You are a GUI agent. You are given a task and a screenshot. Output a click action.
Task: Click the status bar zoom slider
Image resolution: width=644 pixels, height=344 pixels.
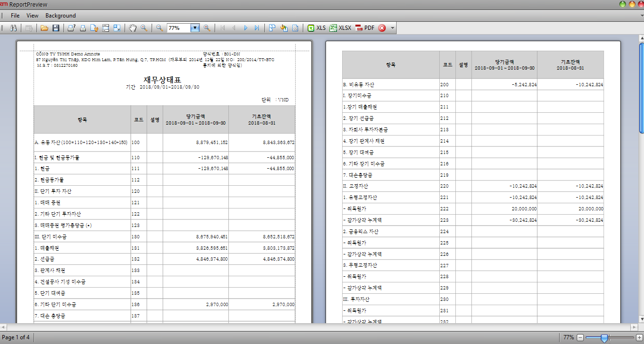coord(604,337)
